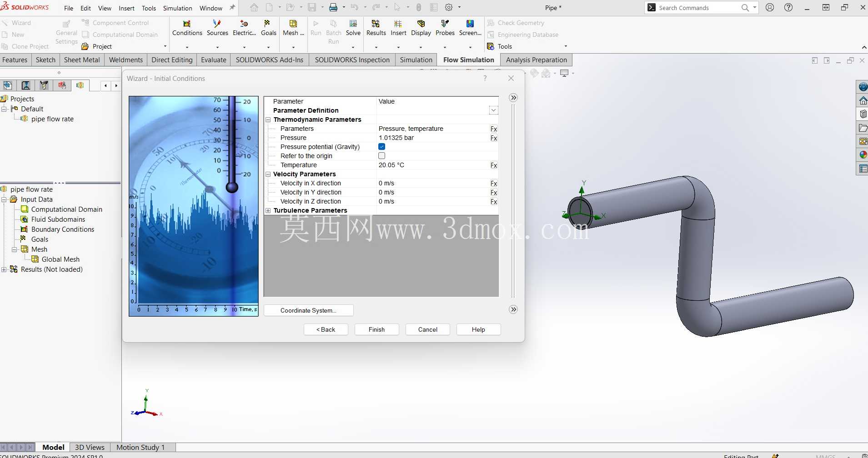Open the Mesh tool in ribbon
This screenshot has width=868, height=458.
pos(293,28)
